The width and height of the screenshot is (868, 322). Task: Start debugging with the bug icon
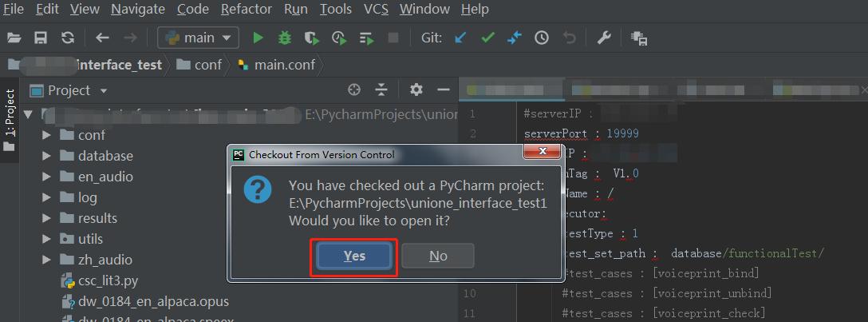pos(284,38)
